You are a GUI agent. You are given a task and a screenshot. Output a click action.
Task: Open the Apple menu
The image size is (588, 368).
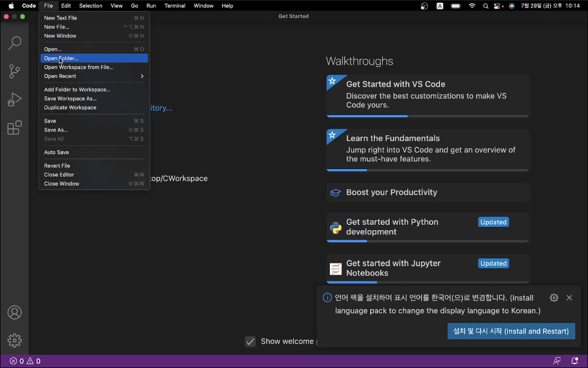11,6
